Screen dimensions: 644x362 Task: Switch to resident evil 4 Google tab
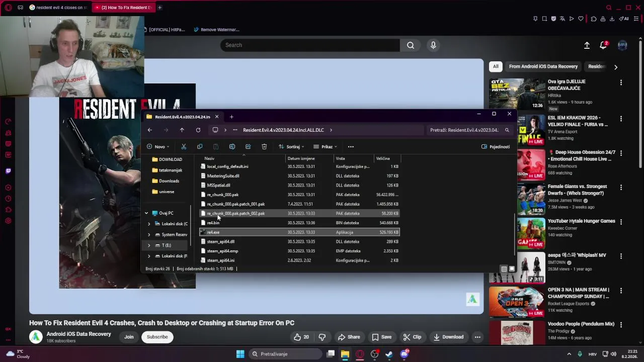(x=58, y=8)
